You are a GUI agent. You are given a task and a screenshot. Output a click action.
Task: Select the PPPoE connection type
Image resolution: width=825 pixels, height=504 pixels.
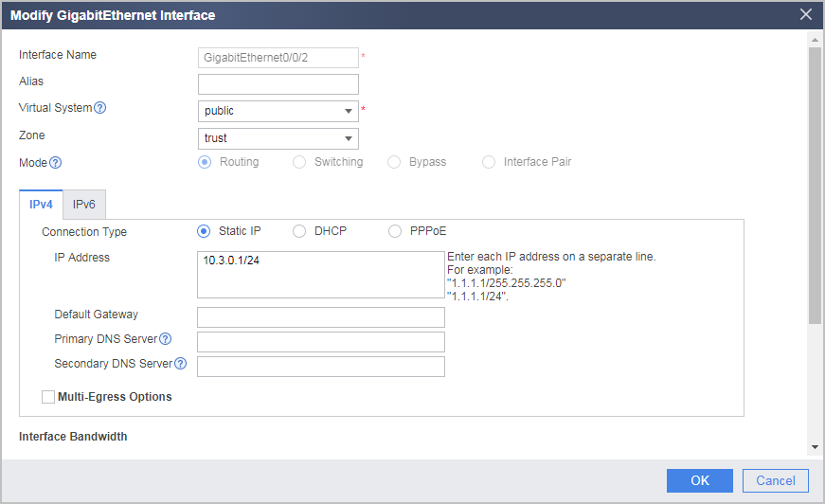[395, 231]
